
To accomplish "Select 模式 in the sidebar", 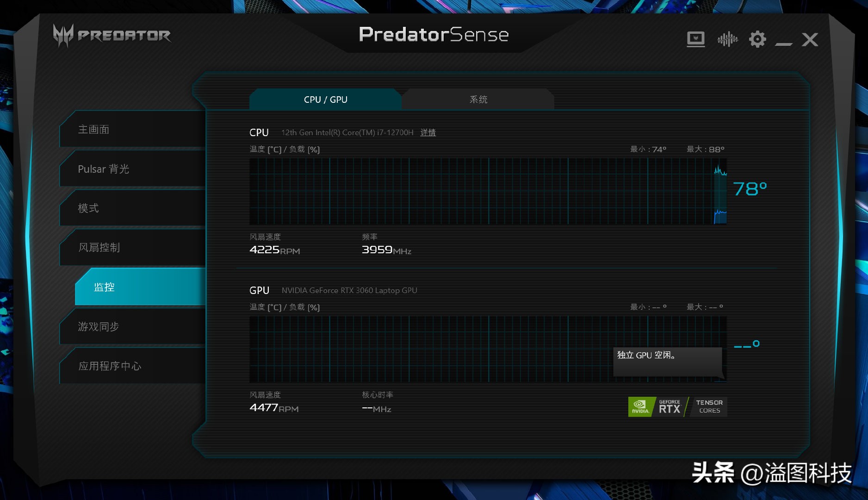I will (132, 208).
